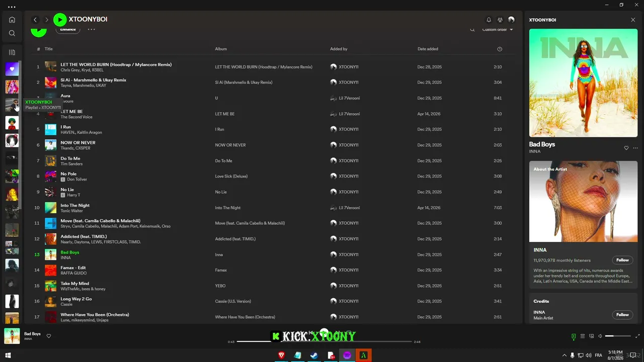644x362 pixels.
Task: Open Connect to a device
Action: (x=592, y=336)
